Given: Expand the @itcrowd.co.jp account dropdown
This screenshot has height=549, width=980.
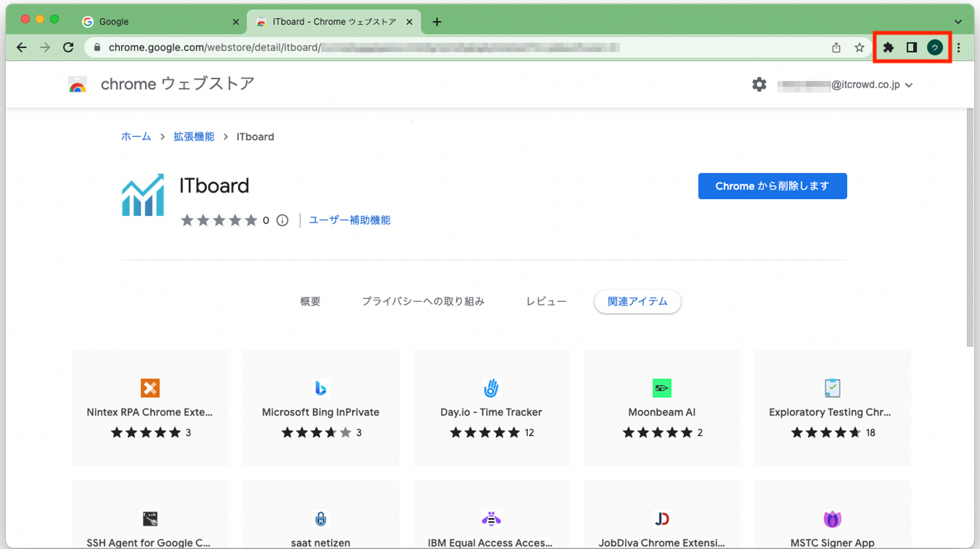Looking at the screenshot, I should click(909, 85).
